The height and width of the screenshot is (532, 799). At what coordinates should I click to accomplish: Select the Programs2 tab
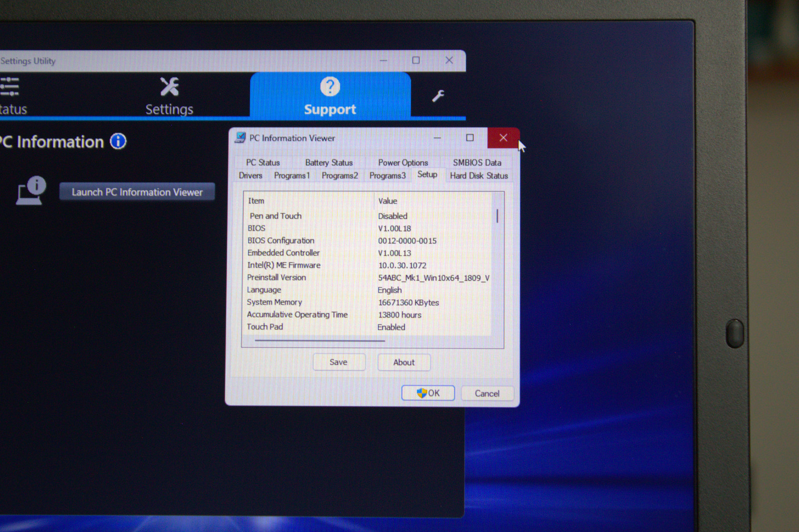tap(340, 175)
